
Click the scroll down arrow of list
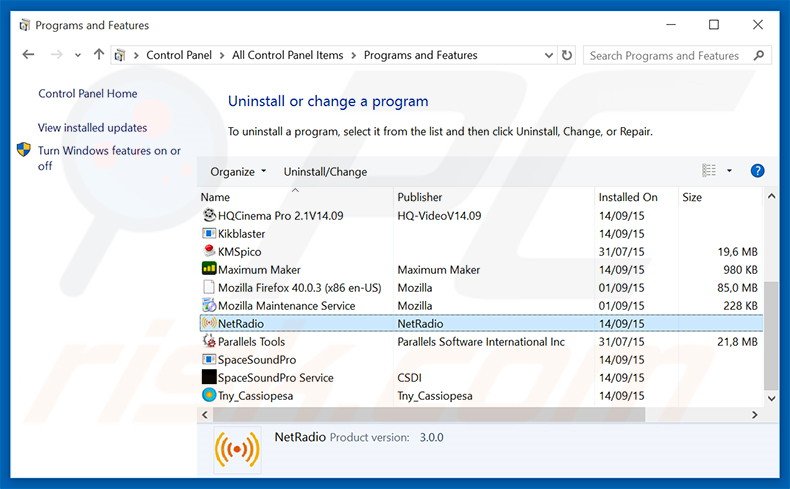[771, 398]
